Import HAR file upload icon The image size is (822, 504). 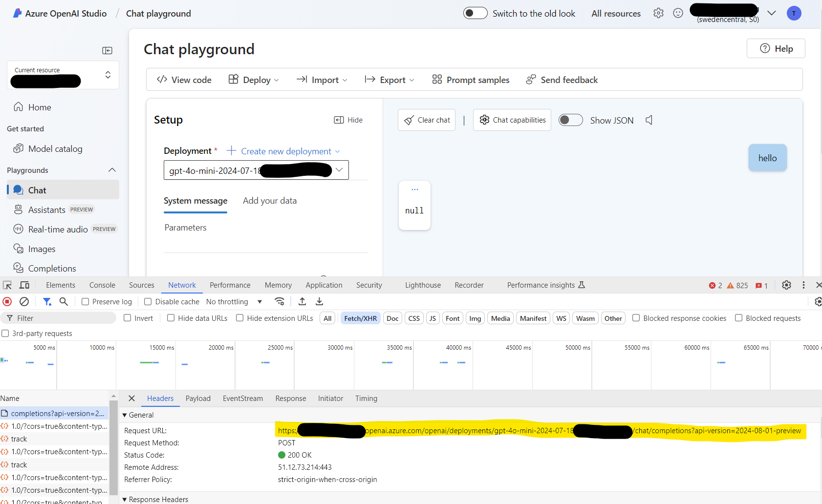303,302
